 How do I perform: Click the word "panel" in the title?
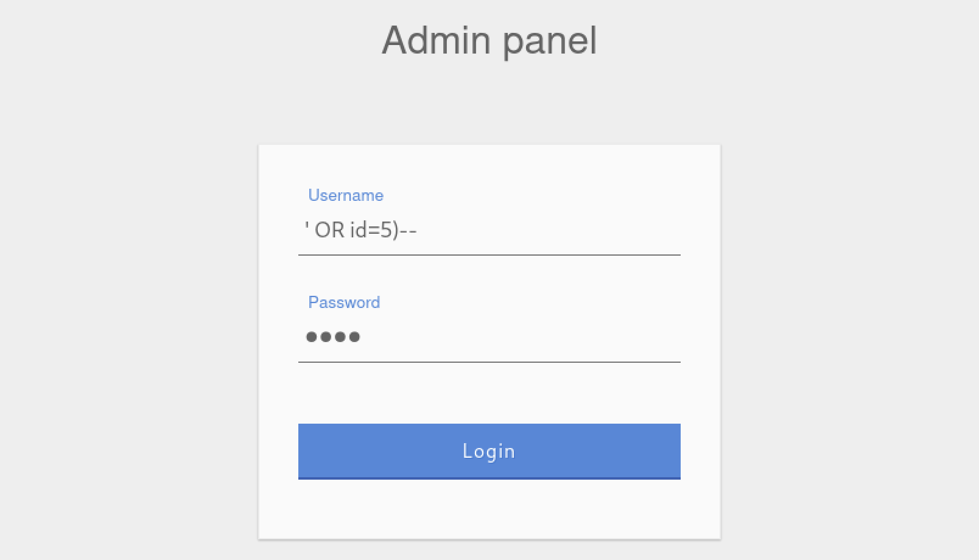(x=550, y=41)
